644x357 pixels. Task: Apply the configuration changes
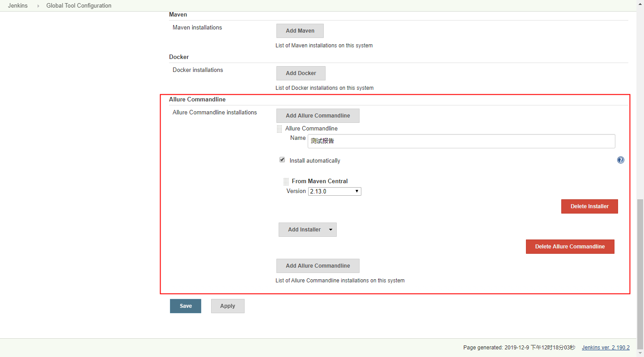click(x=228, y=306)
